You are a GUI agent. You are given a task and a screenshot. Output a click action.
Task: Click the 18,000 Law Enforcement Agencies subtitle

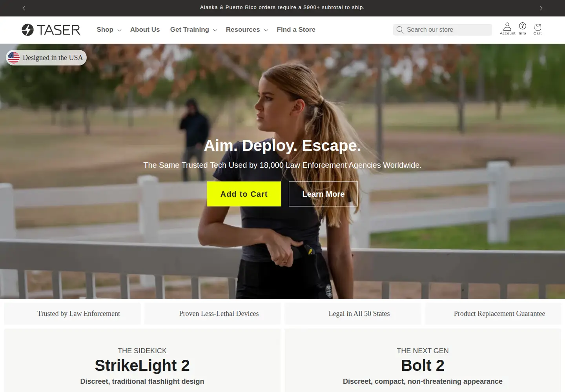click(282, 165)
